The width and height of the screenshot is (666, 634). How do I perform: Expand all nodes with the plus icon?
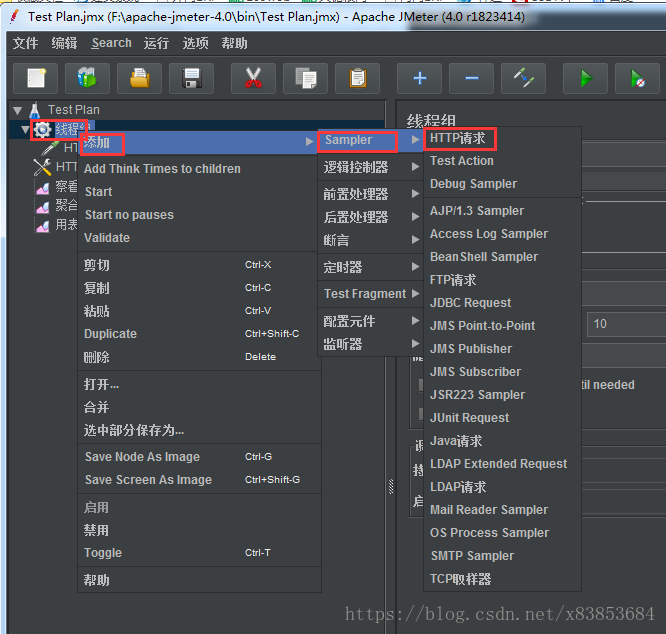click(420, 78)
